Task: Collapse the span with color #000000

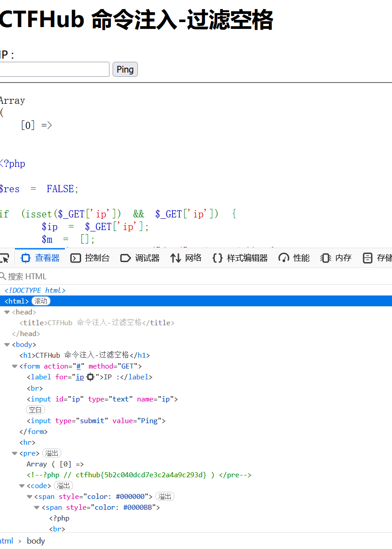Action: 29,497
